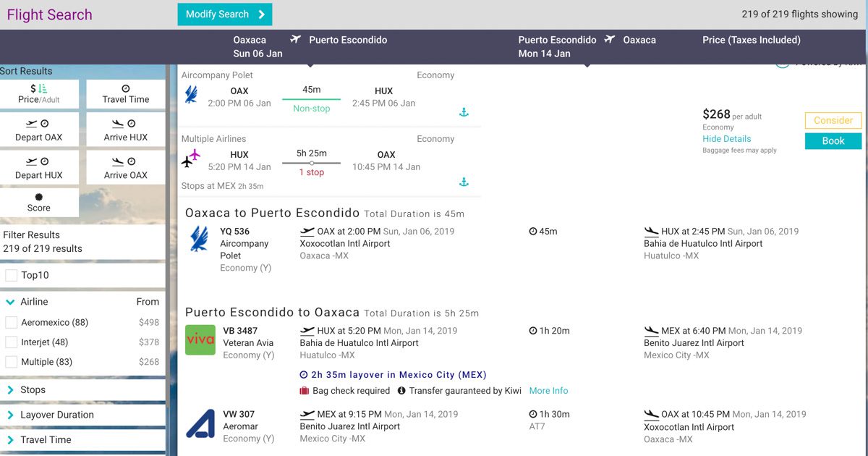Click the flight number YQ 536
This screenshot has height=456, width=868.
point(235,232)
